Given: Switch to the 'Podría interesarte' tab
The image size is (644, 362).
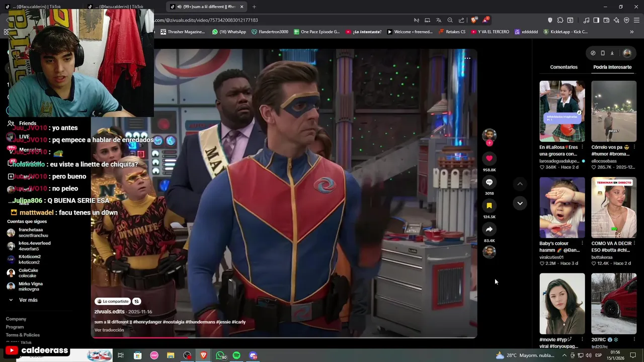Looking at the screenshot, I should 612,67.
